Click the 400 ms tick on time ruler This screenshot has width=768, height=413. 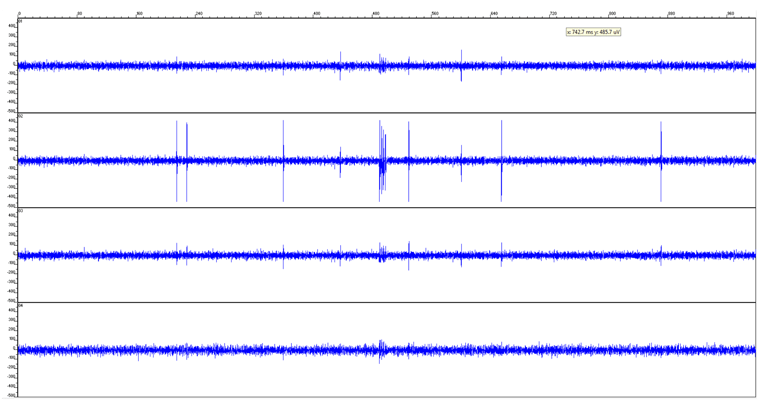pos(317,14)
